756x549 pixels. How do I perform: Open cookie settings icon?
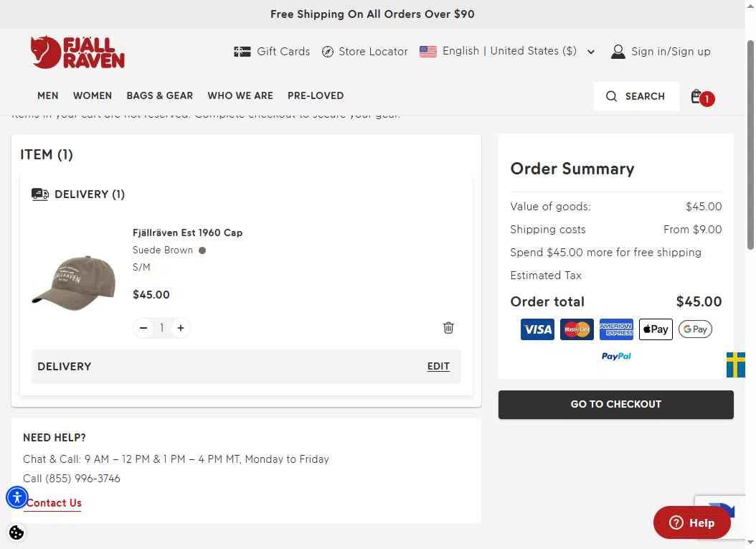click(16, 532)
